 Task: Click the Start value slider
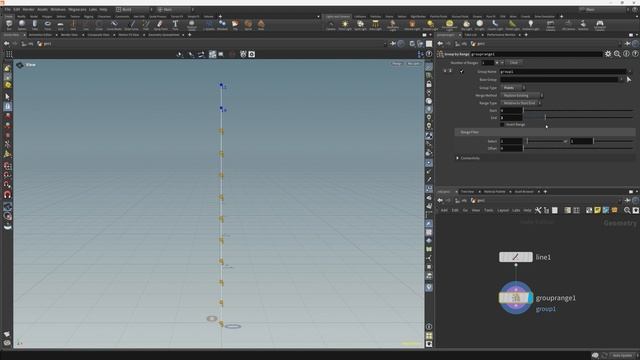tap(578, 110)
